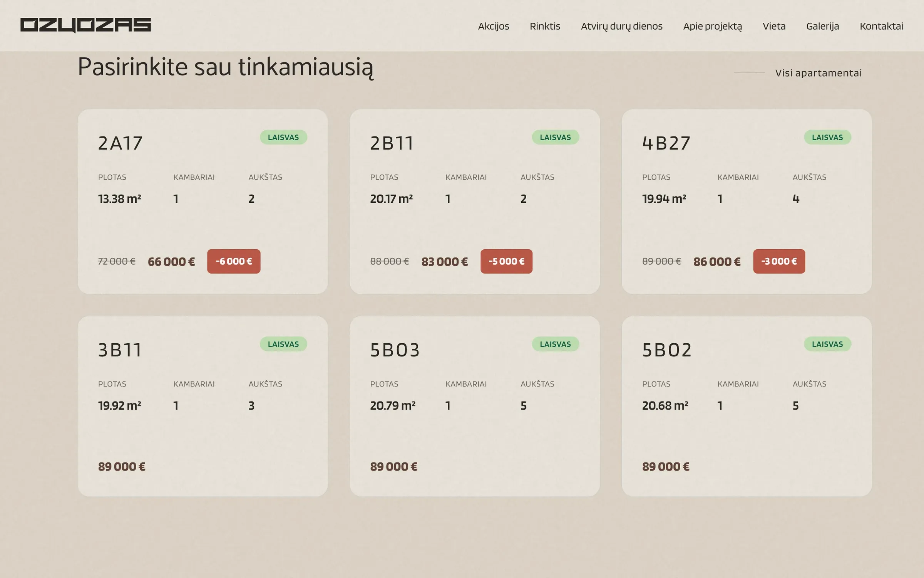
Task: Go to Rinktis in navigation
Action: pos(545,26)
